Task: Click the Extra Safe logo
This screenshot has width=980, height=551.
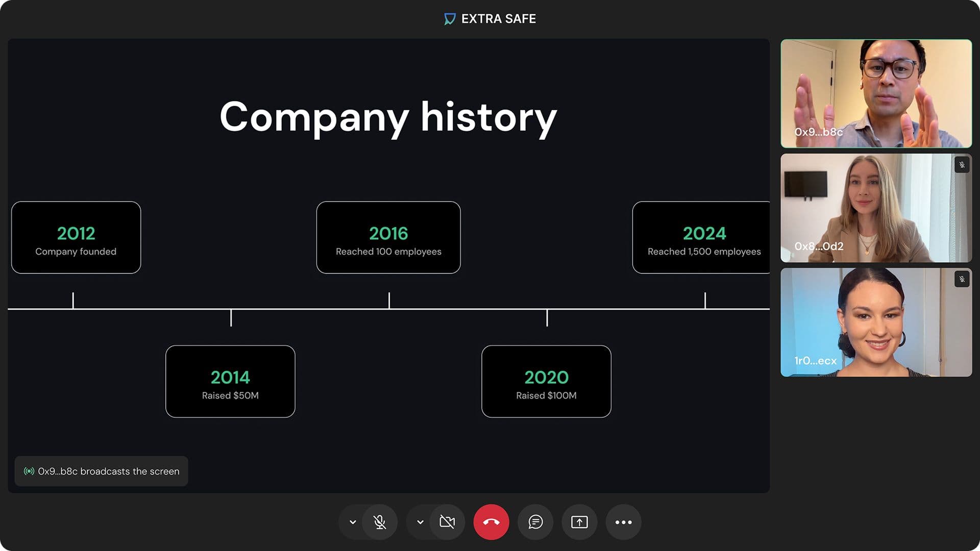Action: pos(449,19)
